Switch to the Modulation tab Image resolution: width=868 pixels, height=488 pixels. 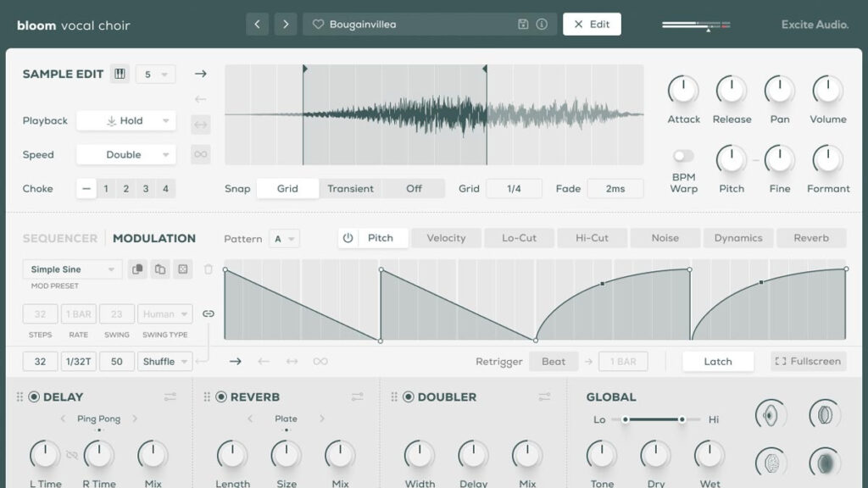click(154, 238)
